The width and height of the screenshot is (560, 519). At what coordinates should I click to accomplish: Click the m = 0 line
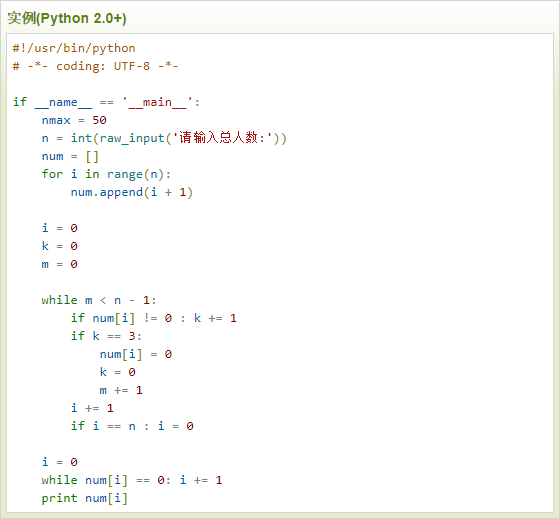coord(59,264)
